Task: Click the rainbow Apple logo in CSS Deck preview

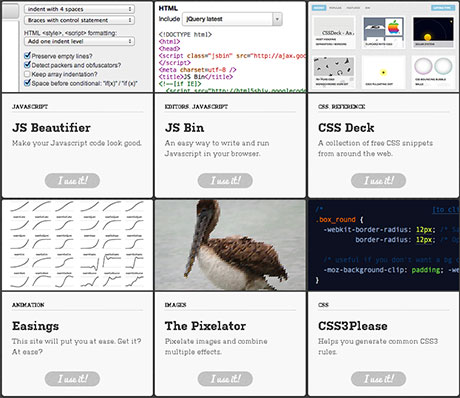Action: (394, 27)
